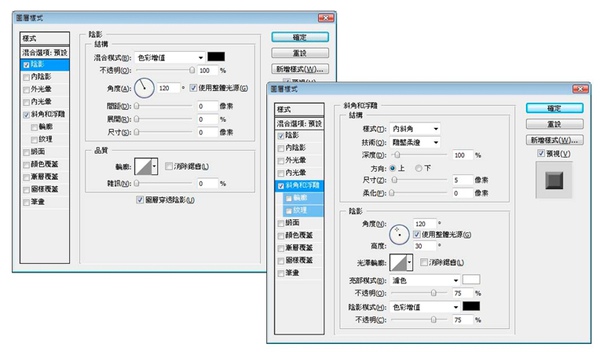This screenshot has width=600, height=362.
Task: Click the bevel preview thumbnail under 預視
Action: pos(554,180)
